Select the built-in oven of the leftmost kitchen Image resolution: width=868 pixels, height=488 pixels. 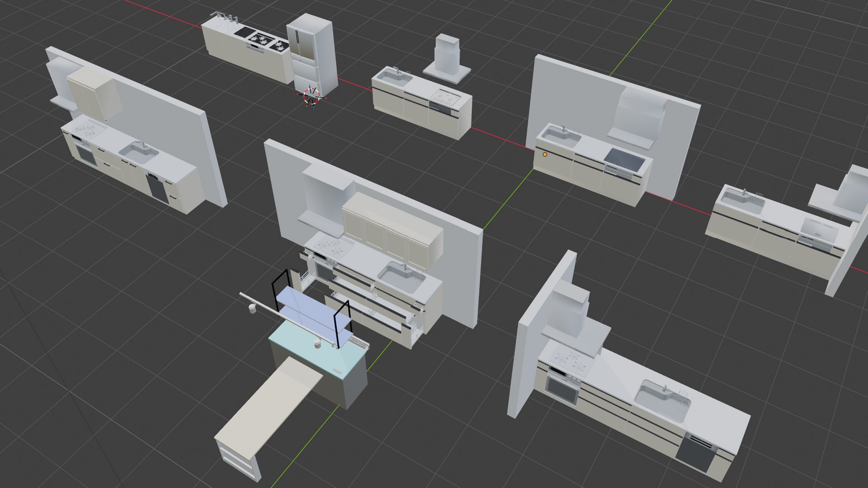click(x=85, y=153)
